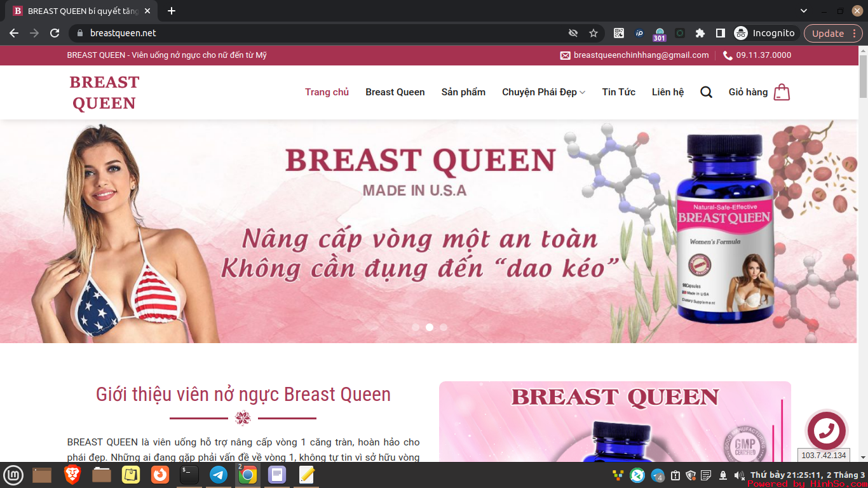868x488 pixels.
Task: Click the Breast Queen bottle in banner
Action: 726,229
